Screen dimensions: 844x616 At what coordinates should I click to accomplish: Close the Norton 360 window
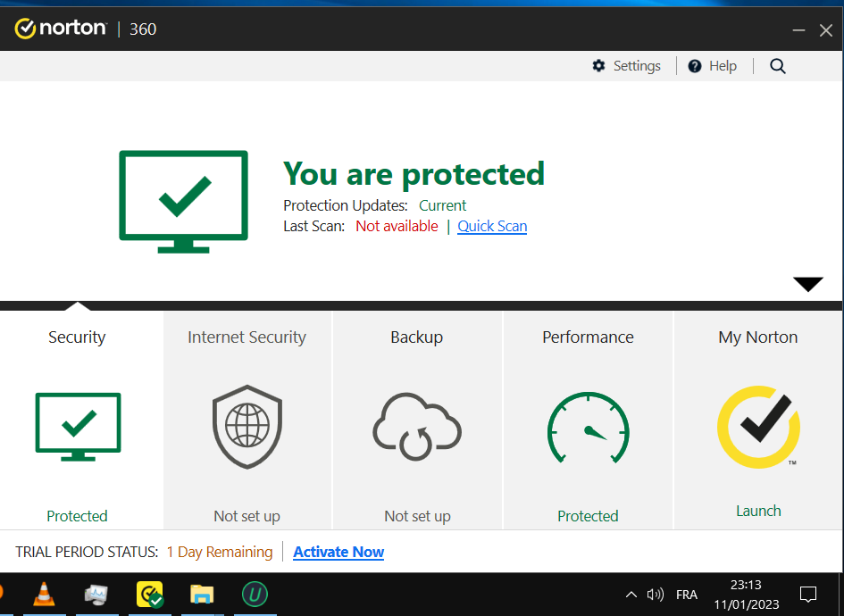coord(826,30)
